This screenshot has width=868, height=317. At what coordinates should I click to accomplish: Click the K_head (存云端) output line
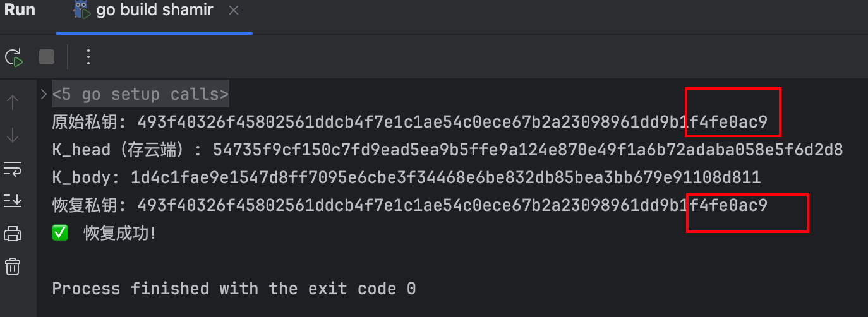point(447,150)
